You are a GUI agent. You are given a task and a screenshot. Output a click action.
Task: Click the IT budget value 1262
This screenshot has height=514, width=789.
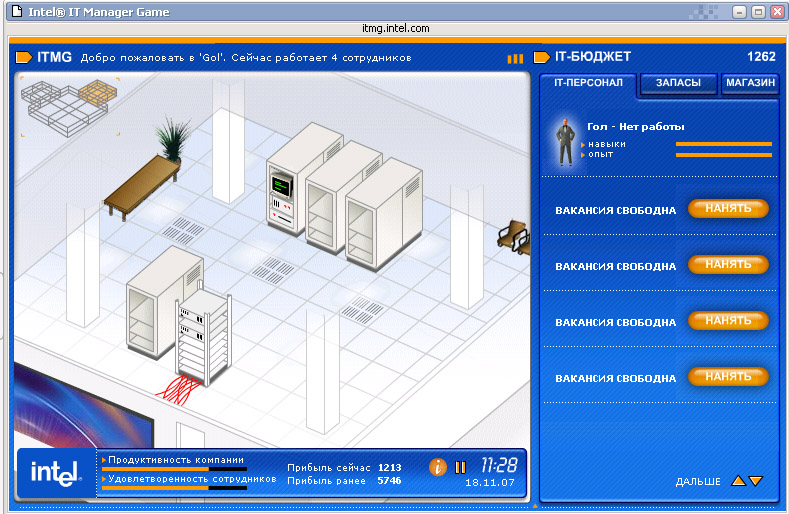[x=761, y=57]
